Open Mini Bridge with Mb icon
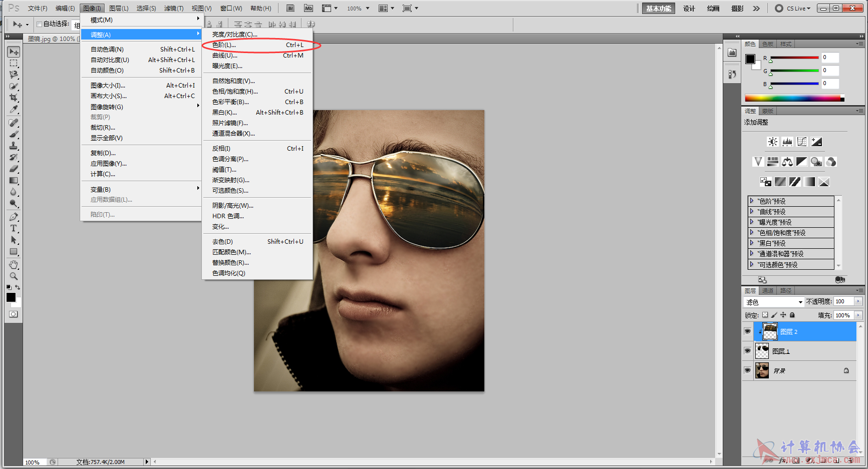 309,9
